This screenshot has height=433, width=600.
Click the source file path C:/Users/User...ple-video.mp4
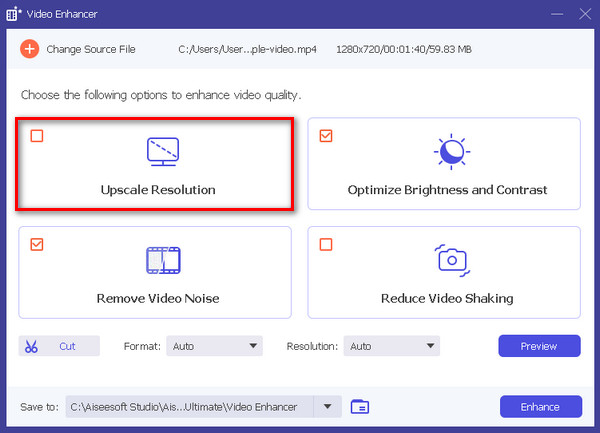[x=247, y=49]
